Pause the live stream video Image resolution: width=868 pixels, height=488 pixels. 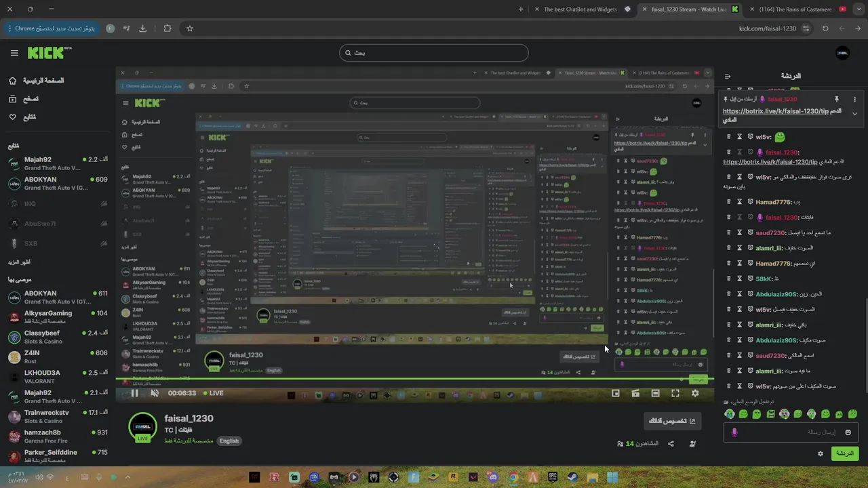(x=134, y=393)
